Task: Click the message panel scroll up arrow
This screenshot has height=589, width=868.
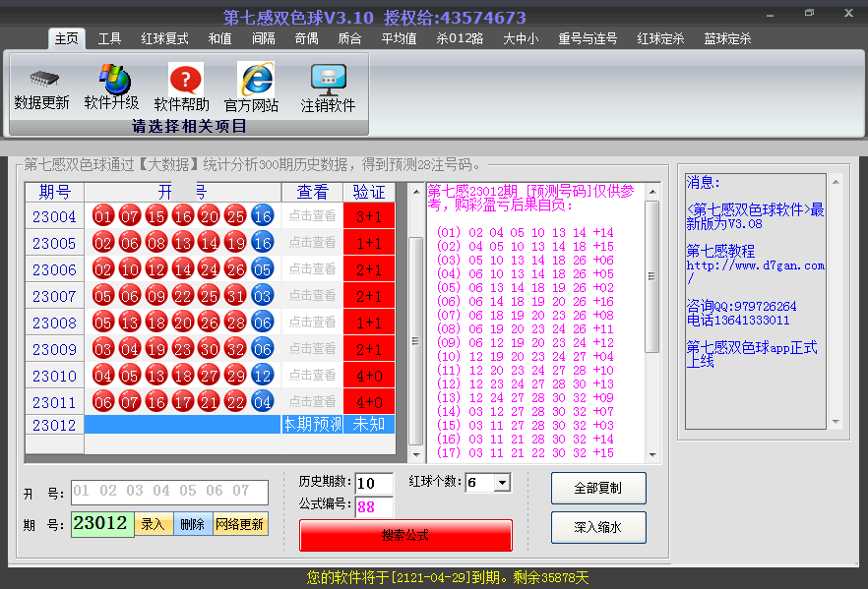Action: click(836, 182)
